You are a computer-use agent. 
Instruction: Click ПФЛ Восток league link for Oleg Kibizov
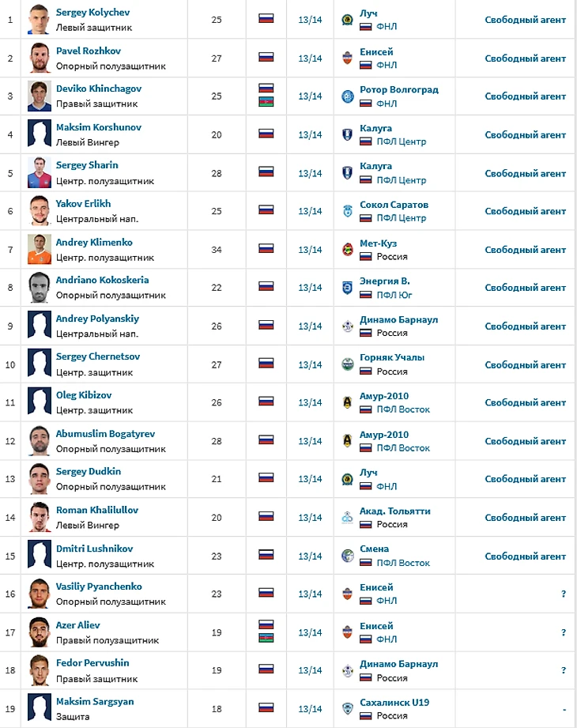click(x=403, y=409)
